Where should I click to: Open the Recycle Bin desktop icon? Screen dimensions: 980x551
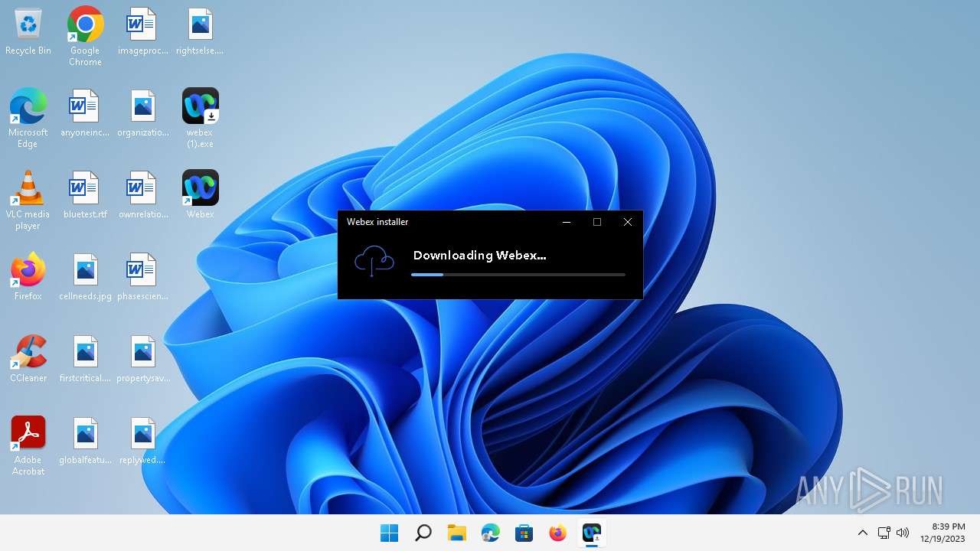28,33
